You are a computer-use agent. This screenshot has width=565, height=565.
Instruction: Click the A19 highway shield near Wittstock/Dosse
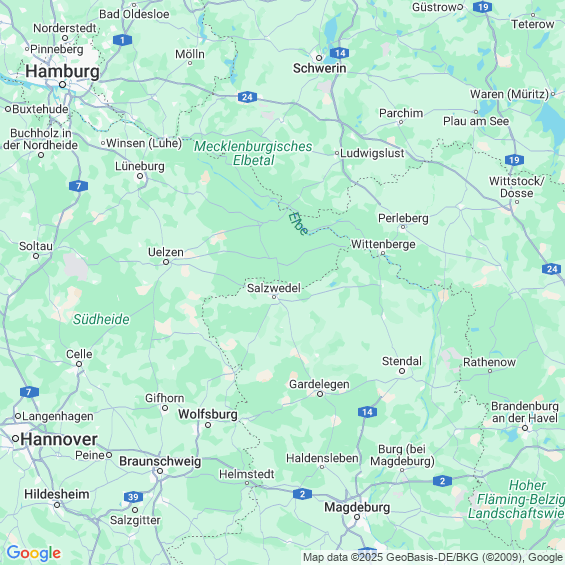pos(514,160)
